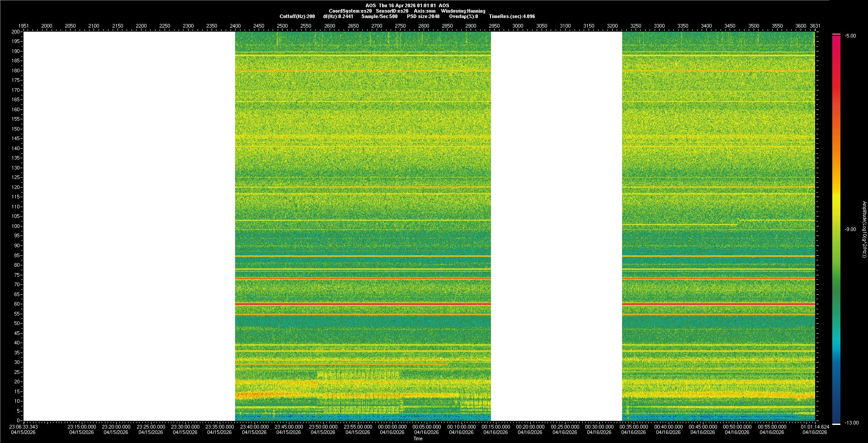The height and width of the screenshot is (443, 868).
Task: Click the 200 Hz frequency axis label
Action: [x=15, y=32]
